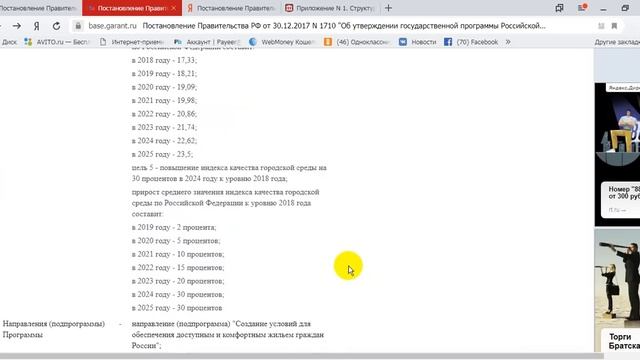Click text 'в 2021 году - 19,98;'
Screen dimensions: 640x360
tap(164, 100)
